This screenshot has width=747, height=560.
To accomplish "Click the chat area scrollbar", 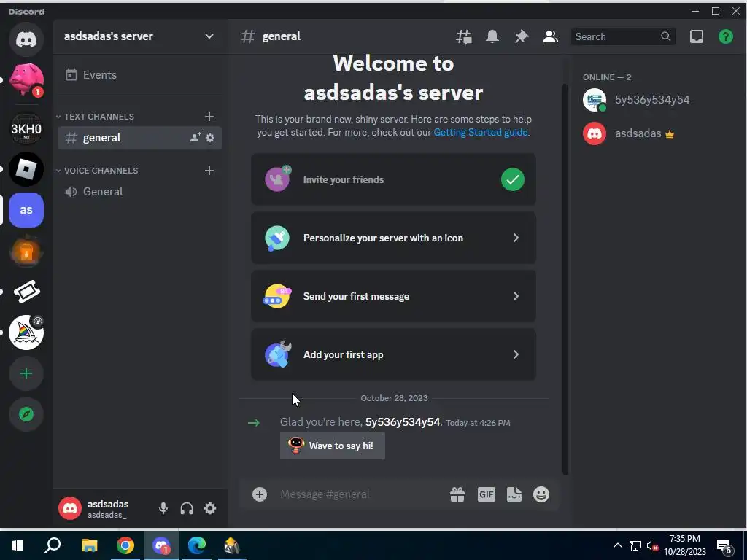I will coord(565,279).
